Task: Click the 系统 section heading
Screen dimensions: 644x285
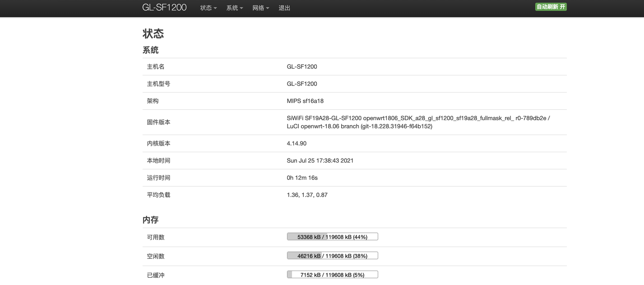Action: [151, 50]
